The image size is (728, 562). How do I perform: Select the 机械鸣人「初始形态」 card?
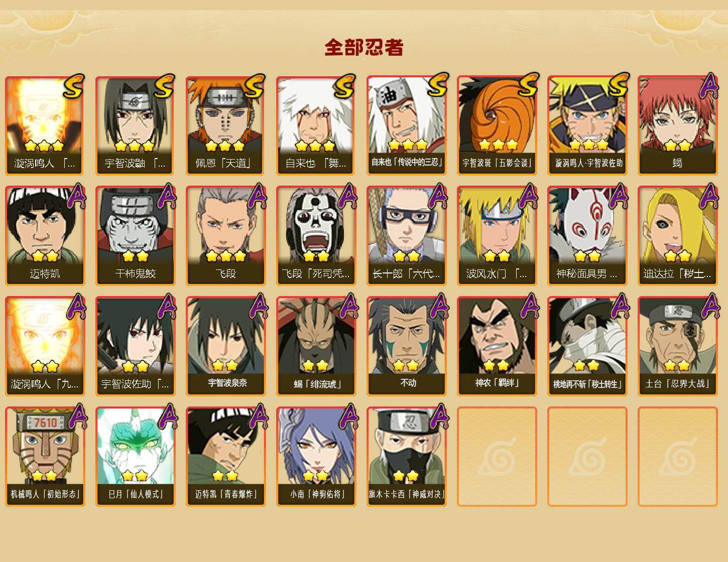(45, 457)
